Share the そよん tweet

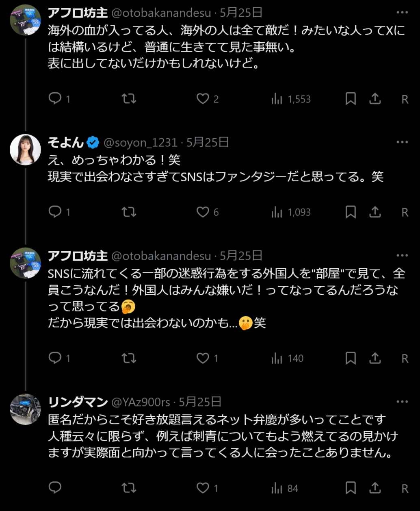coord(375,212)
